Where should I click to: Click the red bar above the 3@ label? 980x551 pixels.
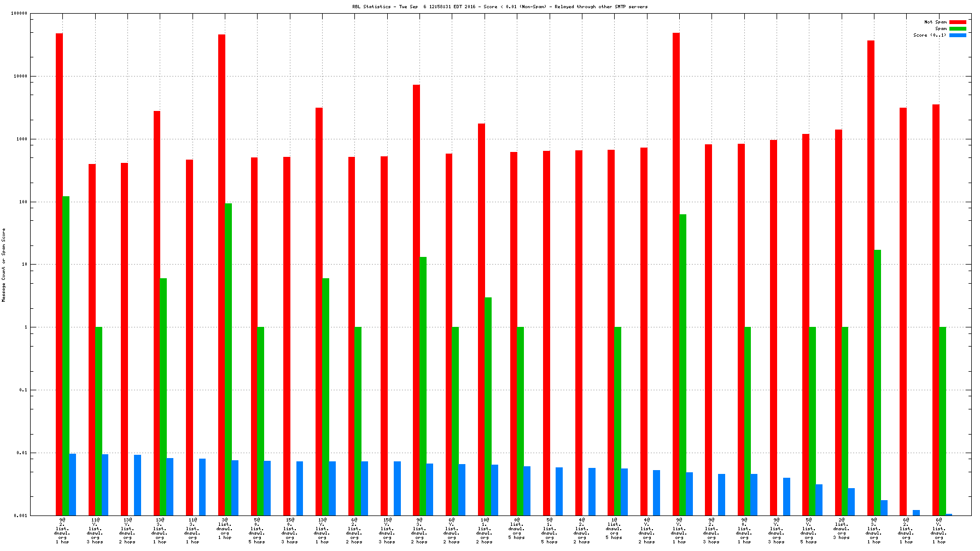pos(221,273)
